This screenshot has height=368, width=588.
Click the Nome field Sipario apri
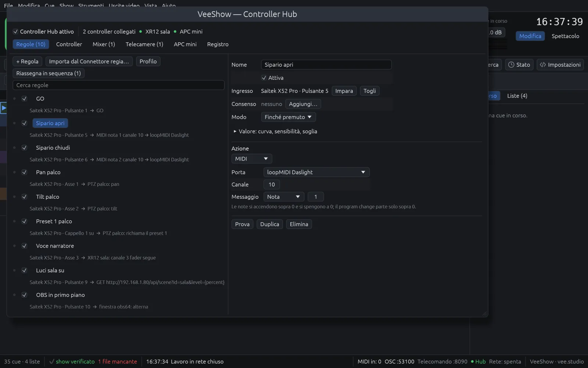(x=326, y=65)
